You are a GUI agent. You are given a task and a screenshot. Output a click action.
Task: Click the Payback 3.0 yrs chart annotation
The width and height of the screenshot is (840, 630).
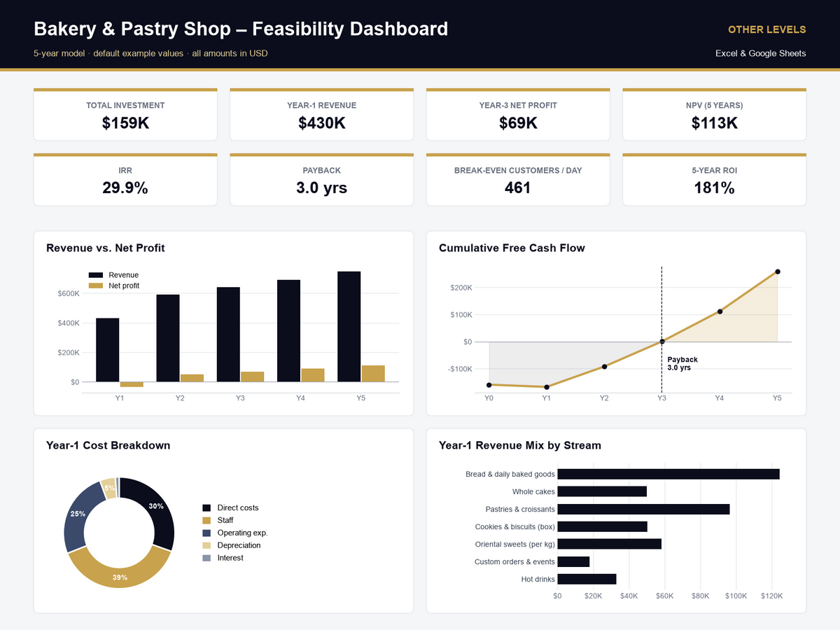[682, 363]
